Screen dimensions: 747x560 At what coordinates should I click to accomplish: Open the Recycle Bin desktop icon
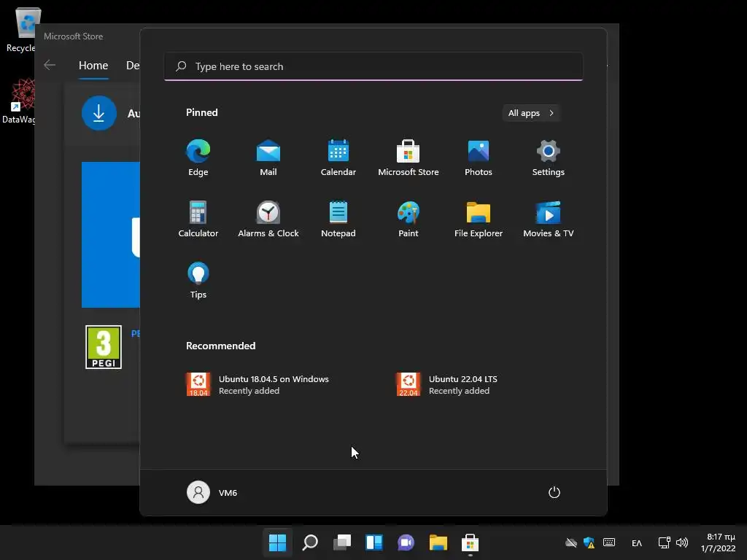(21, 29)
